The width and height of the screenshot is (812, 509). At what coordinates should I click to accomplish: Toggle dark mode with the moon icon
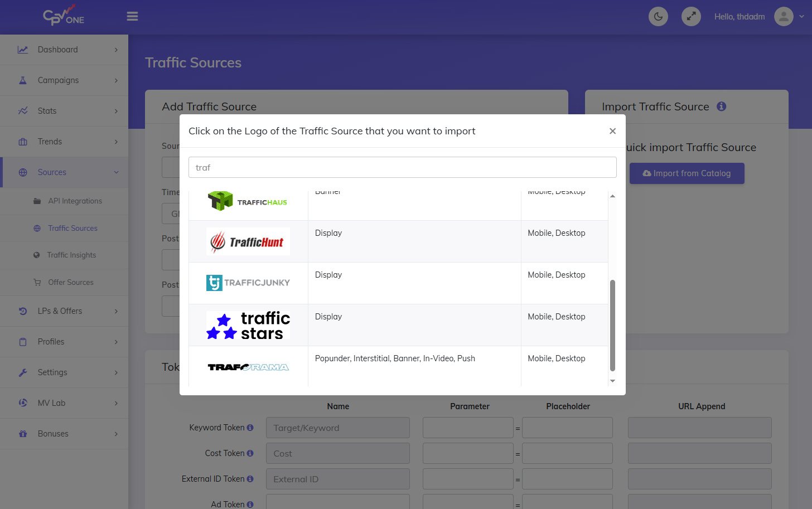coord(658,16)
